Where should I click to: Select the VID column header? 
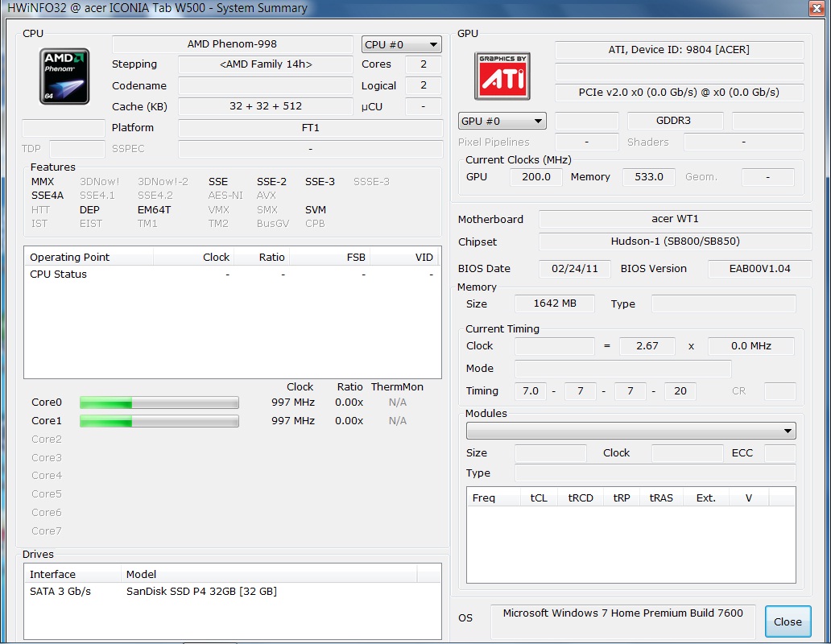[x=405, y=257]
